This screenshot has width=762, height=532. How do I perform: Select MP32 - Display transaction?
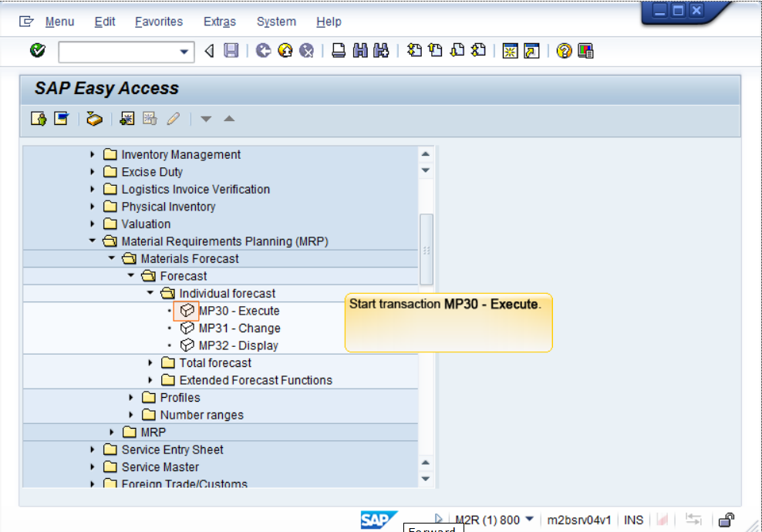pyautogui.click(x=238, y=345)
